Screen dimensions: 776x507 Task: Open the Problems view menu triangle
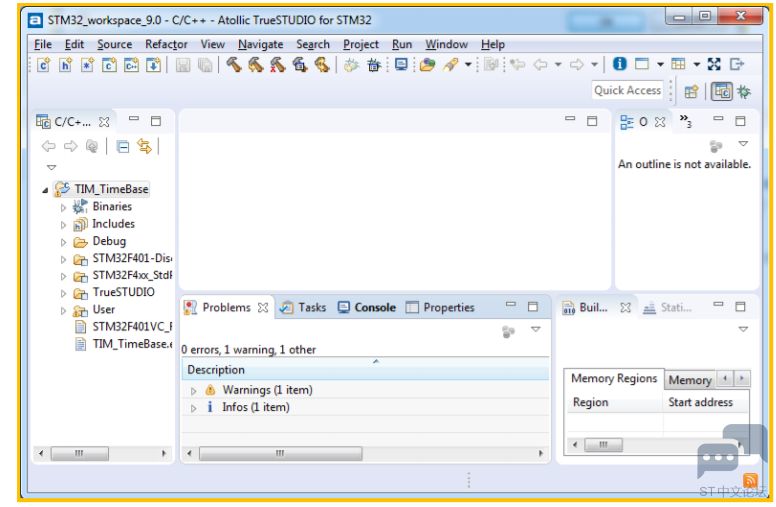[x=535, y=329]
